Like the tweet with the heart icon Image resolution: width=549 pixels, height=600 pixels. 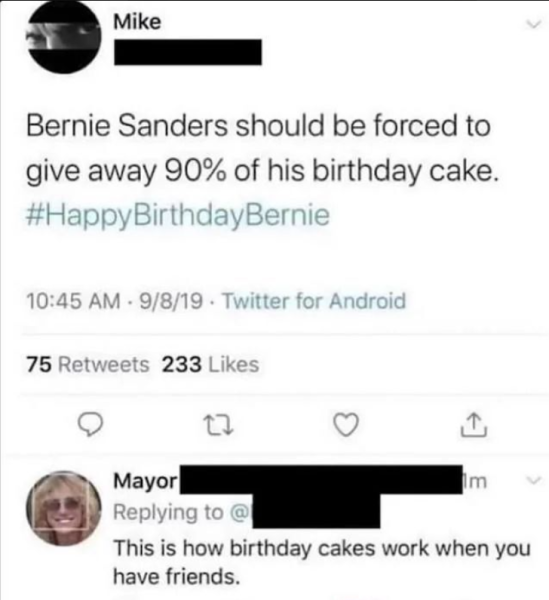[x=347, y=425]
